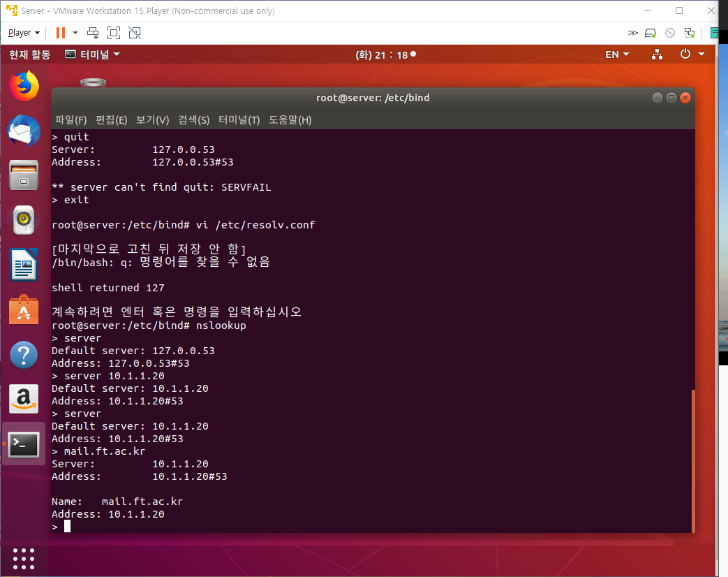Click the trash icon on the desktop
Image resolution: width=728 pixels, height=577 pixels.
(93, 82)
